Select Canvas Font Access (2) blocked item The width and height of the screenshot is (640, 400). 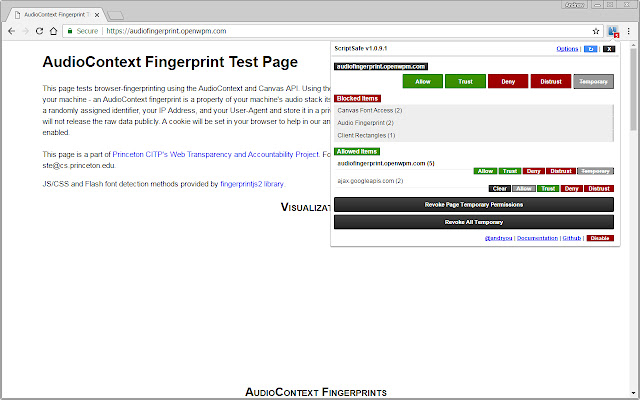[370, 110]
